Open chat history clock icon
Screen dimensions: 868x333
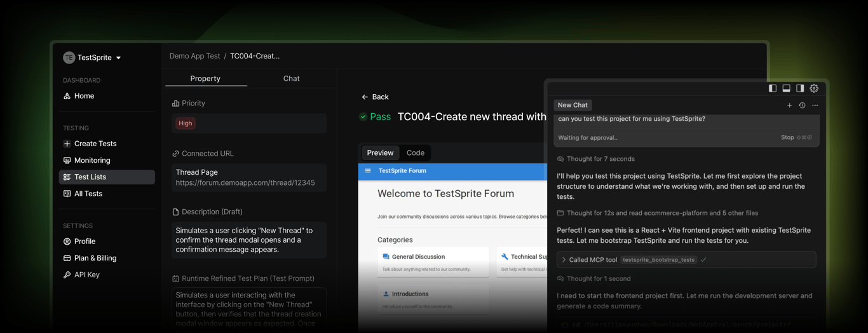802,105
